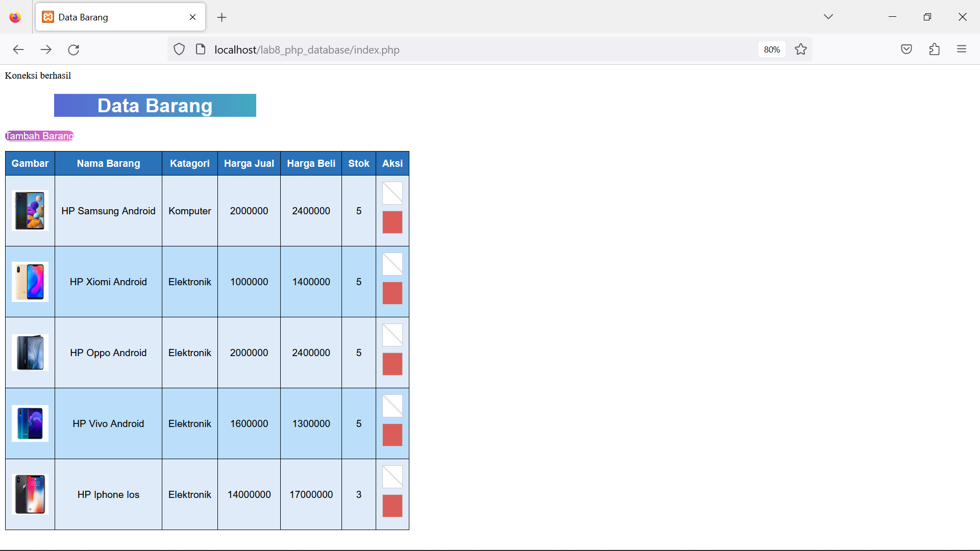The width and height of the screenshot is (980, 551).
Task: Click the forward navigation button
Action: point(46,49)
